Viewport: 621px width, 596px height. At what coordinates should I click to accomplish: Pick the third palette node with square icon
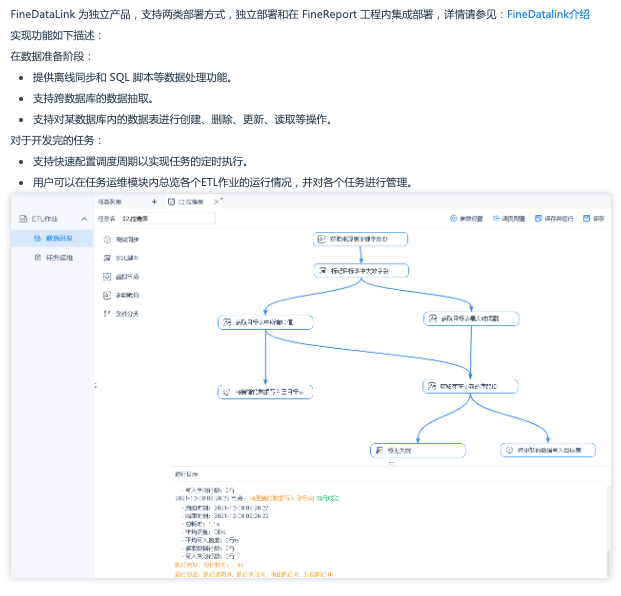click(x=121, y=277)
